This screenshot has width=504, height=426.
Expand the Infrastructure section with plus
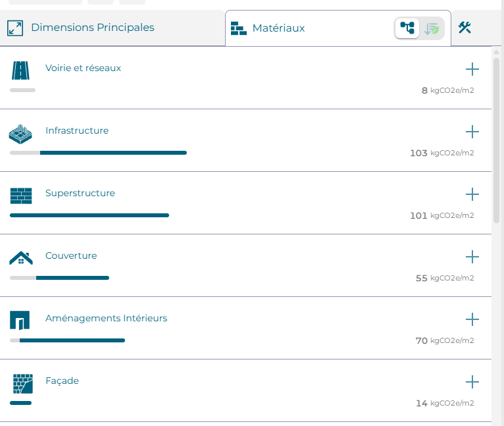tap(472, 132)
